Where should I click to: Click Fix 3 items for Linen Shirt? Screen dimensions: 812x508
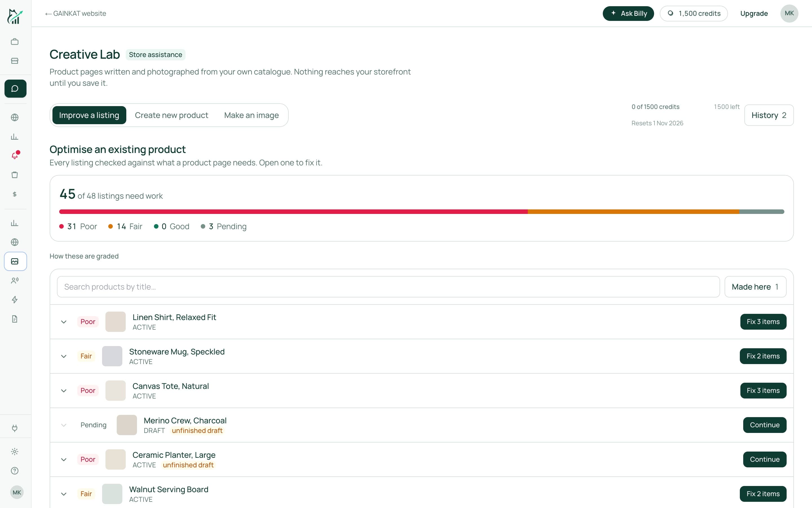(763, 322)
